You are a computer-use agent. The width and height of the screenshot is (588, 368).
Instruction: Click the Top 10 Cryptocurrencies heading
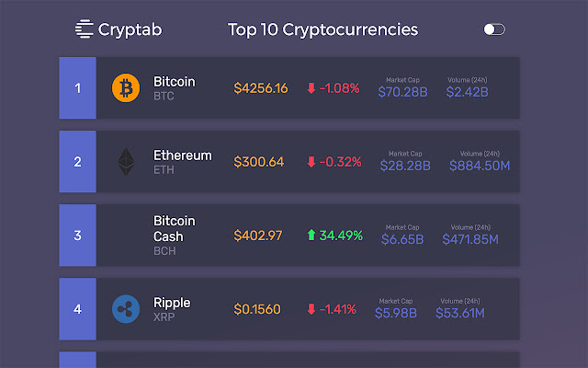[322, 29]
